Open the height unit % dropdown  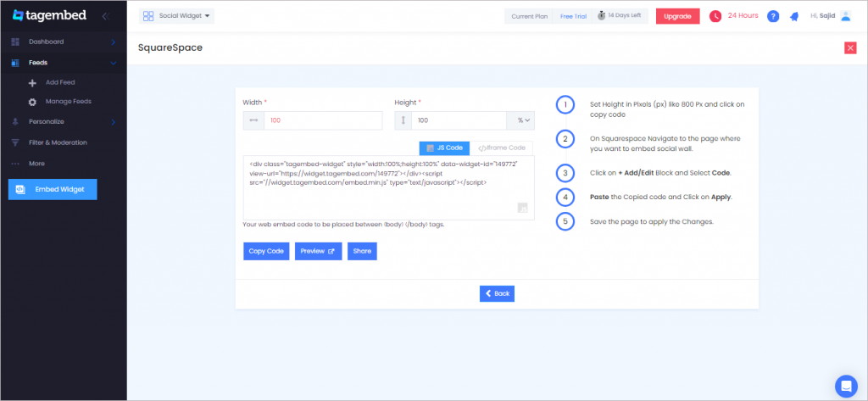pyautogui.click(x=520, y=120)
